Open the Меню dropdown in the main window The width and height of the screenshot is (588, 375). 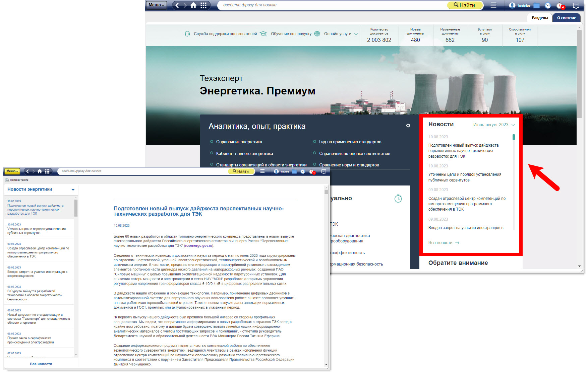(156, 5)
